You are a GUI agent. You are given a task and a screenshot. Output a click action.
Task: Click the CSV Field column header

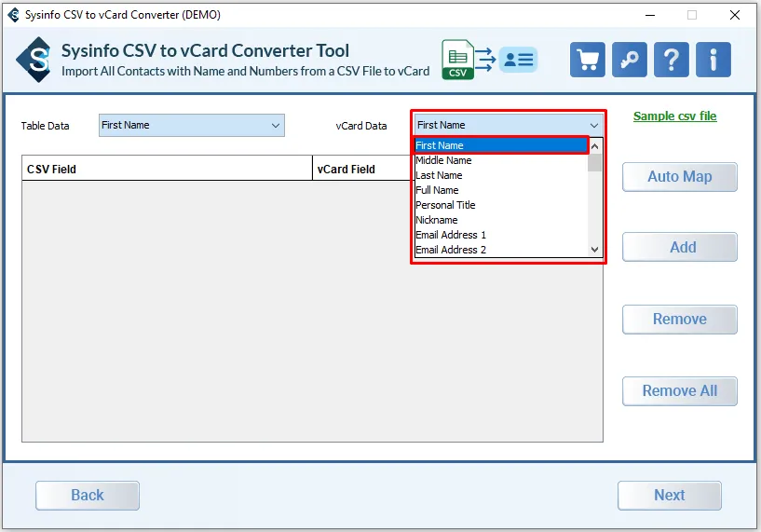167,169
